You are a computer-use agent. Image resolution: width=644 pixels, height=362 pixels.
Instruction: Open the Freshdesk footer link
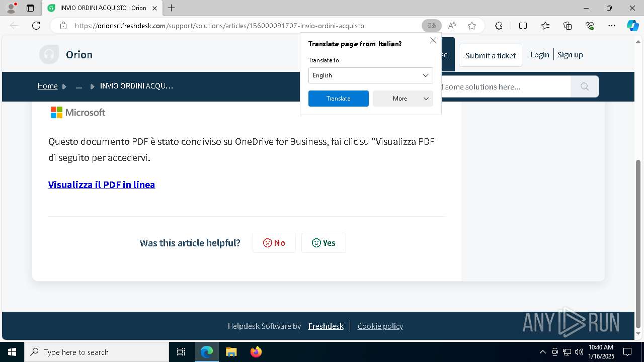pyautogui.click(x=326, y=326)
